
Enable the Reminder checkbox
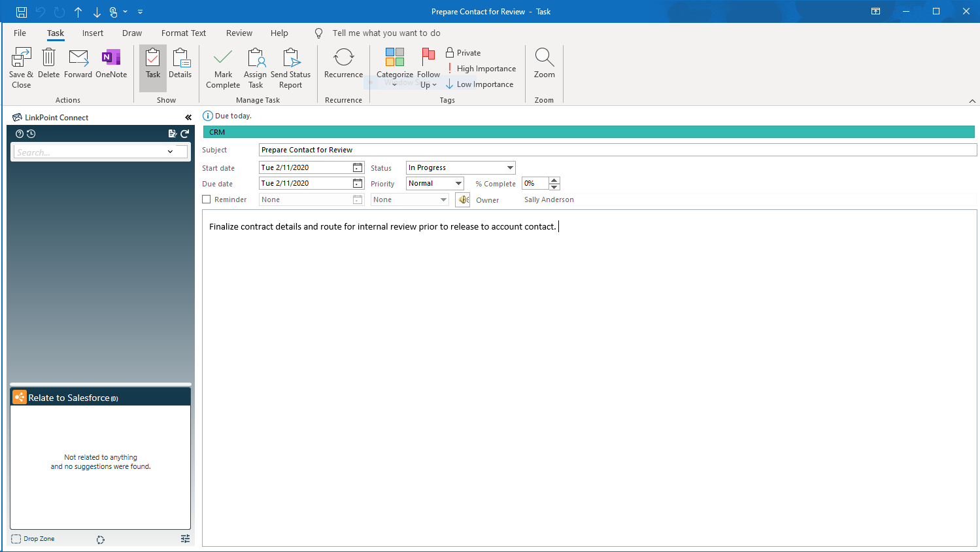[207, 199]
